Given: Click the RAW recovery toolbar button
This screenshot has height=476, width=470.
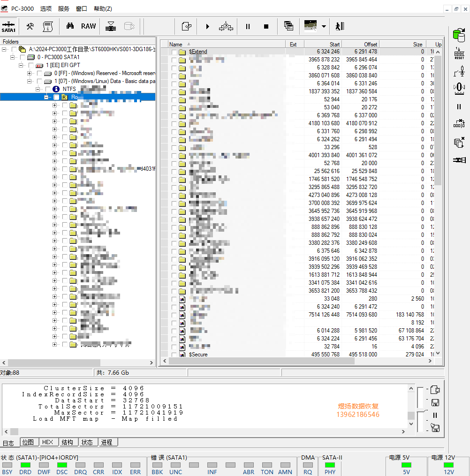Looking at the screenshot, I should tap(88, 26).
